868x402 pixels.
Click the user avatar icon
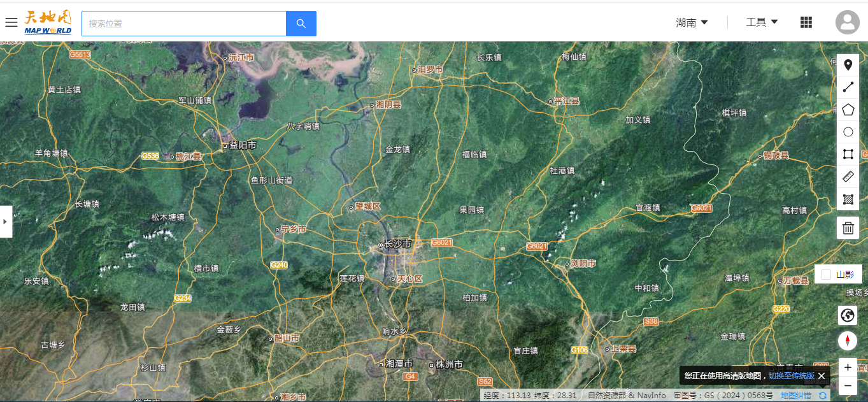pos(848,22)
